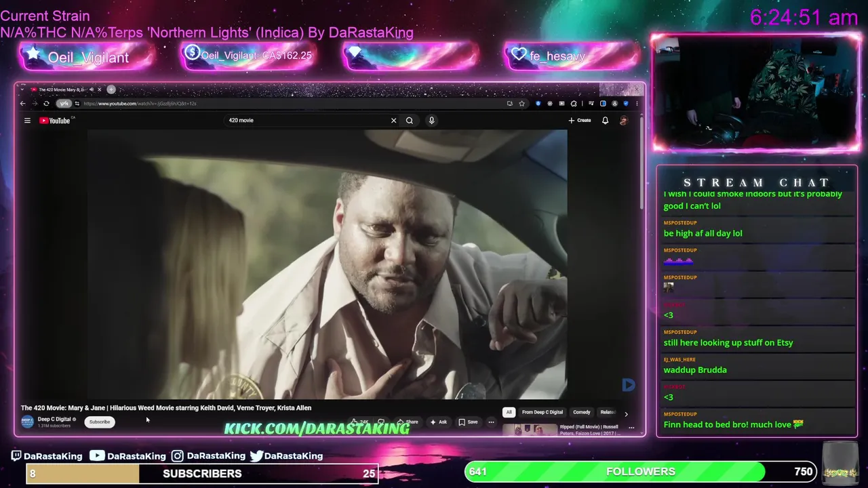
Task: Open the 'Ripped (Full Movie)' recommended thumbnail
Action: [x=530, y=430]
